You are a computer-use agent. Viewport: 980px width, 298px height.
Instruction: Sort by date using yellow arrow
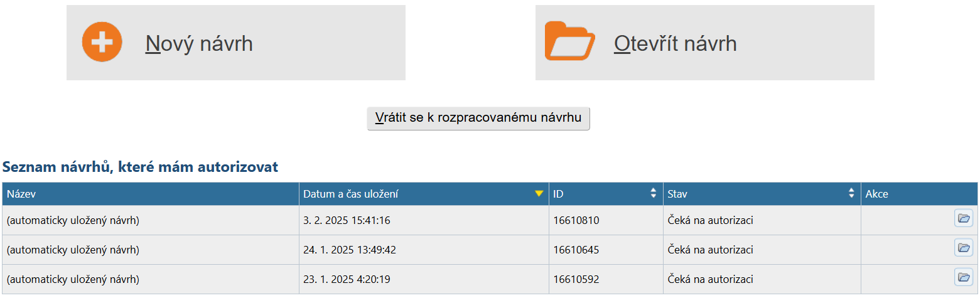pos(539,194)
